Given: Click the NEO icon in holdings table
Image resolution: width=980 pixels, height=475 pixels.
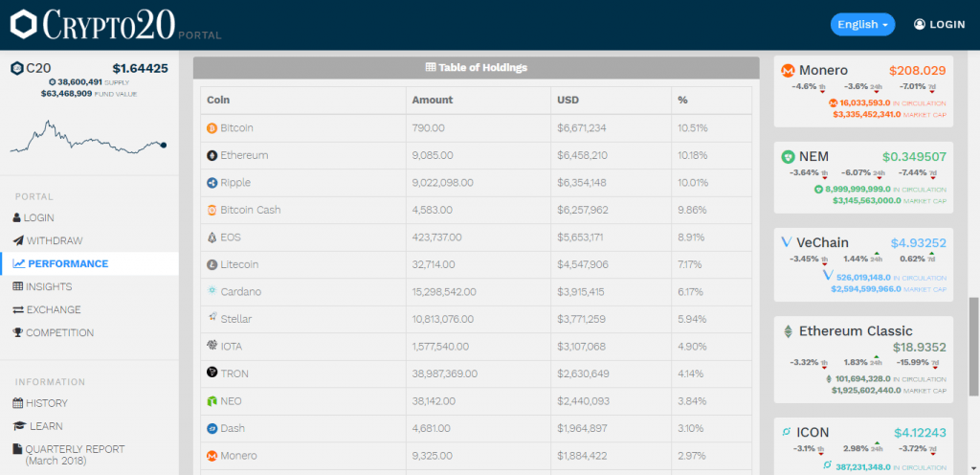Looking at the screenshot, I should 212,400.
